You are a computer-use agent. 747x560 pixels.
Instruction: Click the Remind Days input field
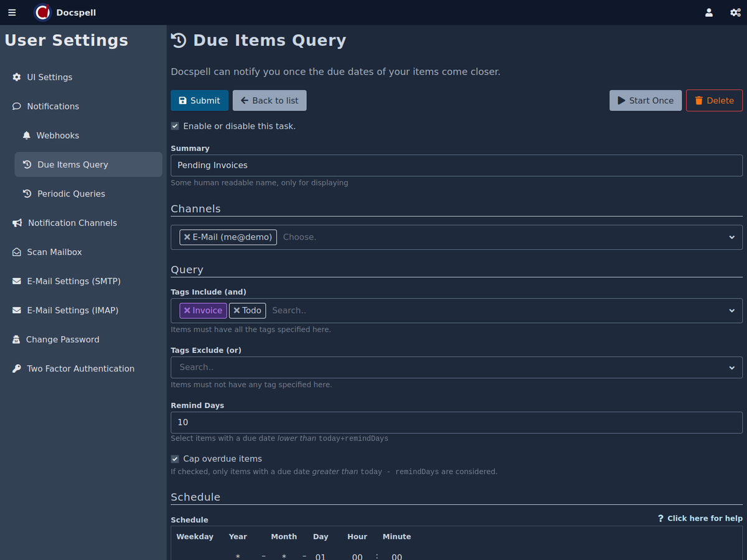(456, 422)
